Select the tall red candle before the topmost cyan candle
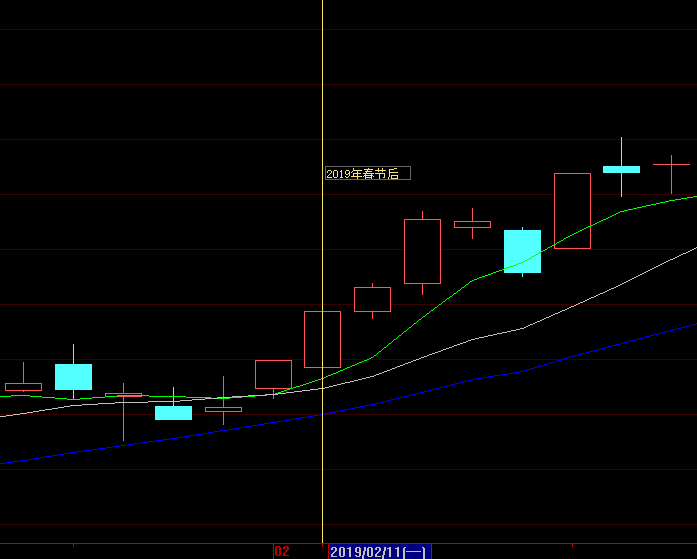 572,210
